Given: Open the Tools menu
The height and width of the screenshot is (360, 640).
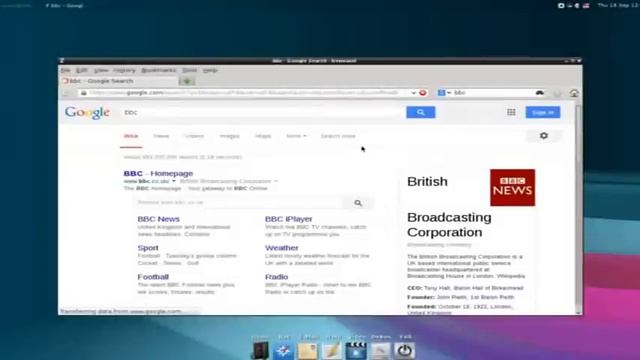Looking at the screenshot, I should 189,70.
